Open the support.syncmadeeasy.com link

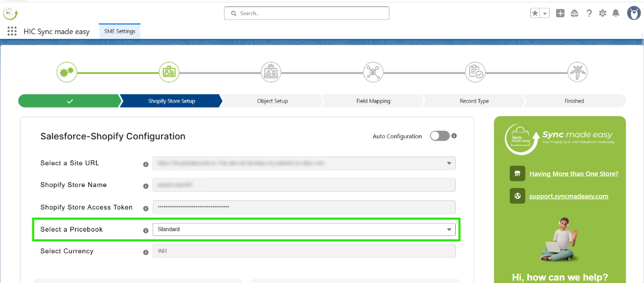tap(569, 196)
